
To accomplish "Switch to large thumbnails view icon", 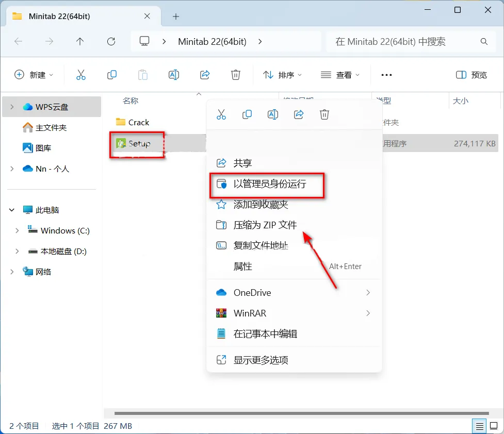I will tap(493, 426).
